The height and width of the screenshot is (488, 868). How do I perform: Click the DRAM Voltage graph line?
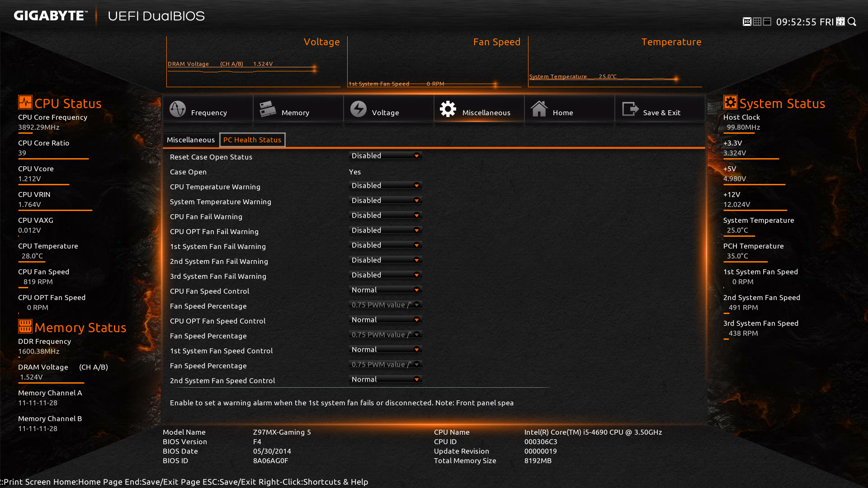pos(242,69)
